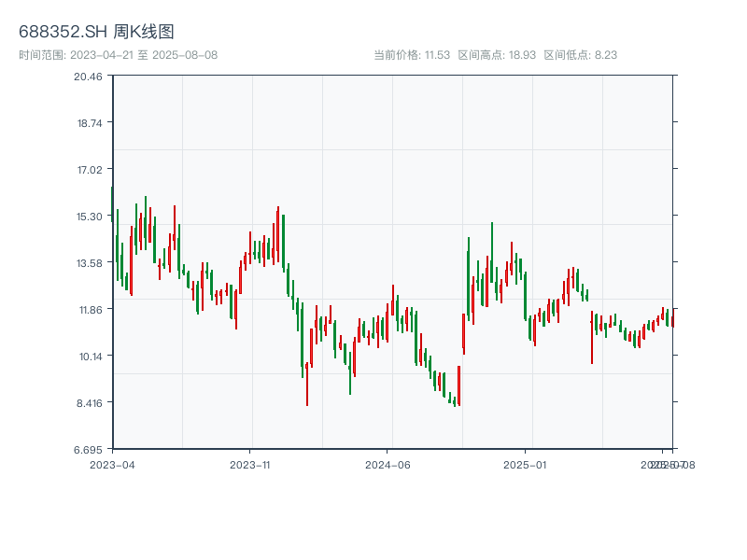Click the 18.74 price axis tick
Viewport: 747px width, 560px height.
pos(88,123)
